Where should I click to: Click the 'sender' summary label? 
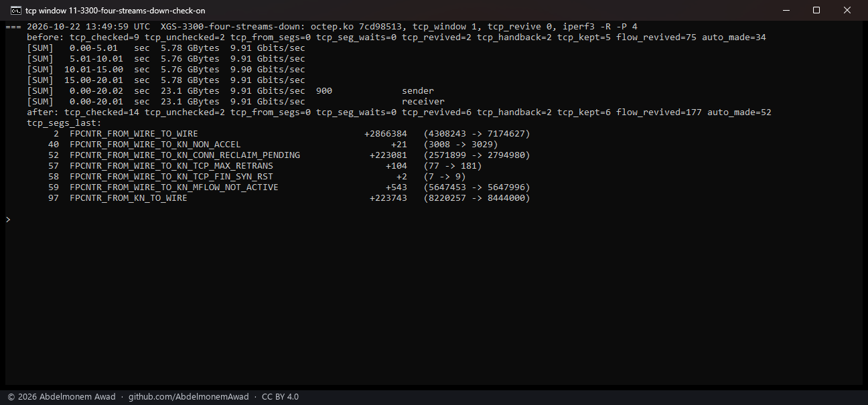tap(418, 91)
